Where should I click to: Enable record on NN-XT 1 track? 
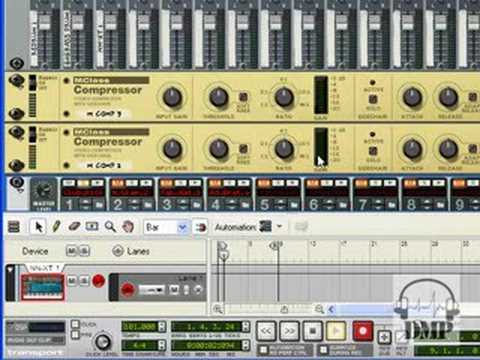(98, 281)
